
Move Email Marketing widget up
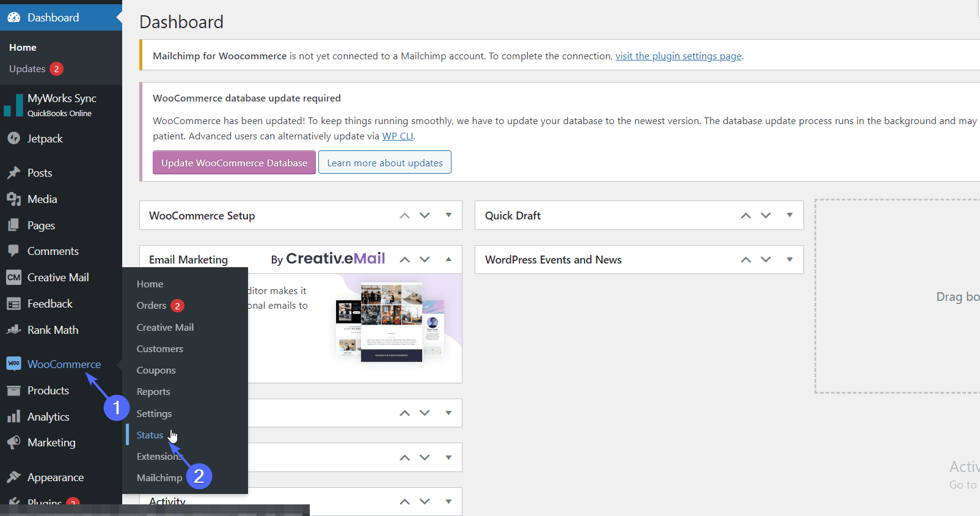[x=404, y=260]
